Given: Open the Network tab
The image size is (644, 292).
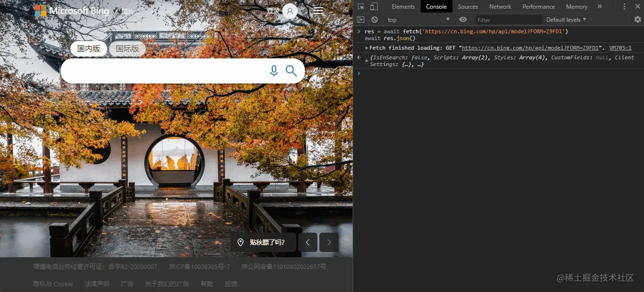Looking at the screenshot, I should (x=500, y=7).
